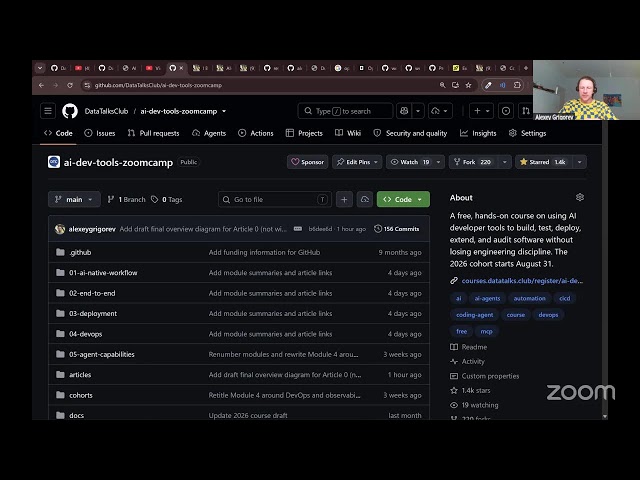Open new tab with plus icon

[x=526, y=68]
